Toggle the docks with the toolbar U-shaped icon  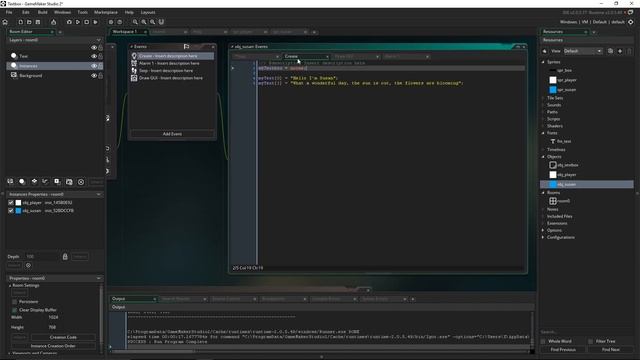point(161,22)
